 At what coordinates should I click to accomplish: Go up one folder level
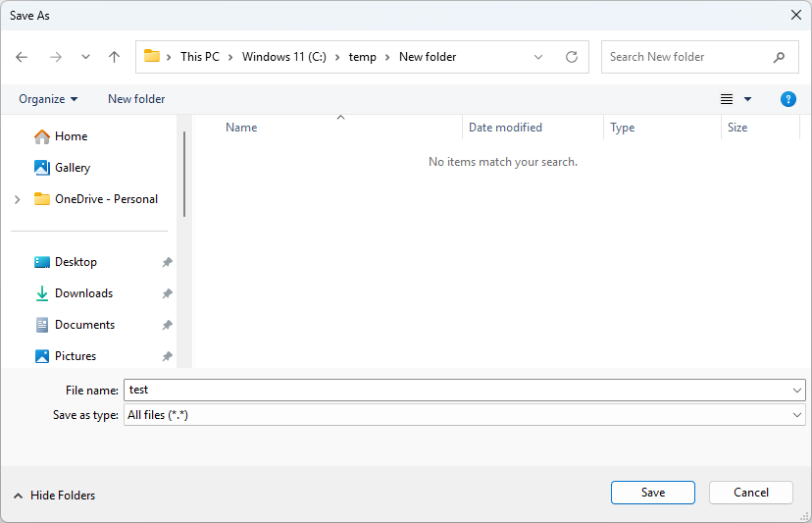click(x=114, y=57)
